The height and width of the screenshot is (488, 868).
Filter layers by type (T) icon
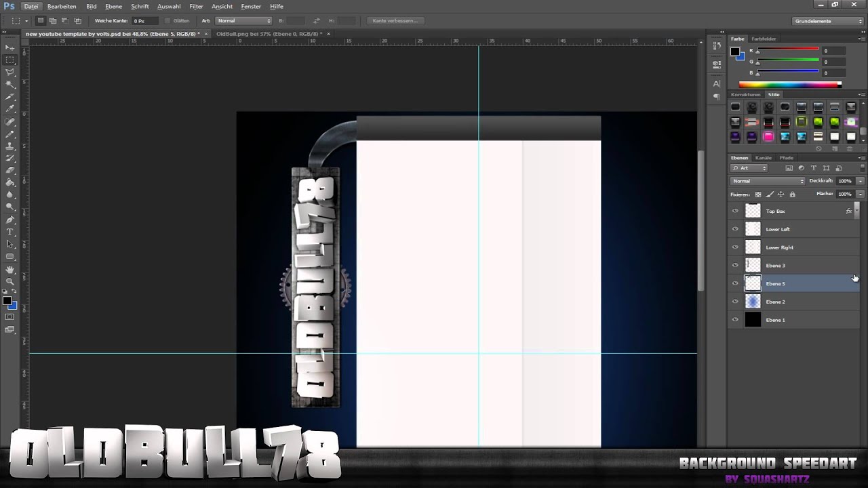[x=813, y=168]
